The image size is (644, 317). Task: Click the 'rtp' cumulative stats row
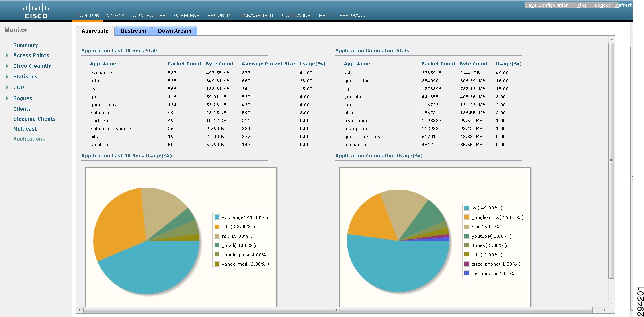(x=435, y=89)
